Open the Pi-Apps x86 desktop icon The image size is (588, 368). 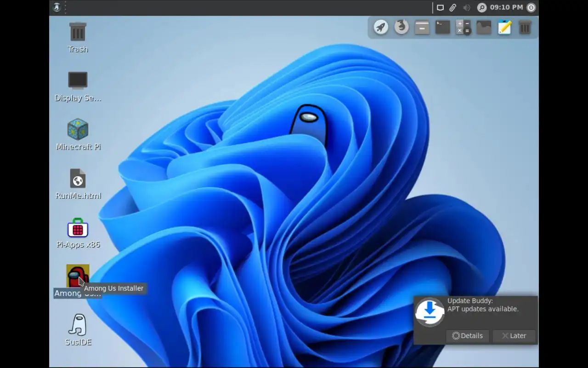(x=78, y=228)
